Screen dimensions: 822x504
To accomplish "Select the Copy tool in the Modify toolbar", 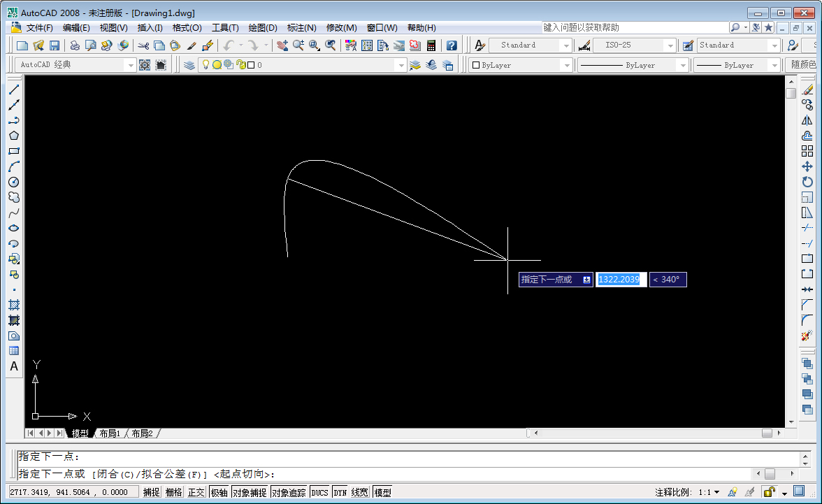I will (809, 105).
